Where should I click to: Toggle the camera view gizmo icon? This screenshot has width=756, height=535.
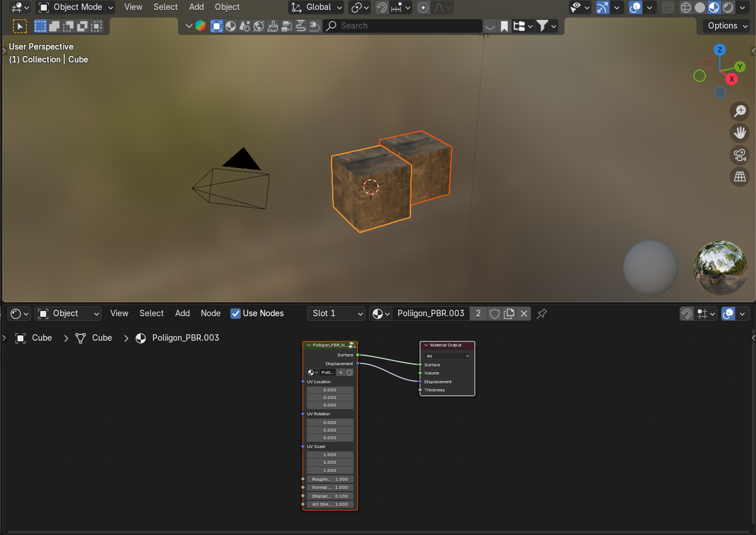pyautogui.click(x=740, y=155)
